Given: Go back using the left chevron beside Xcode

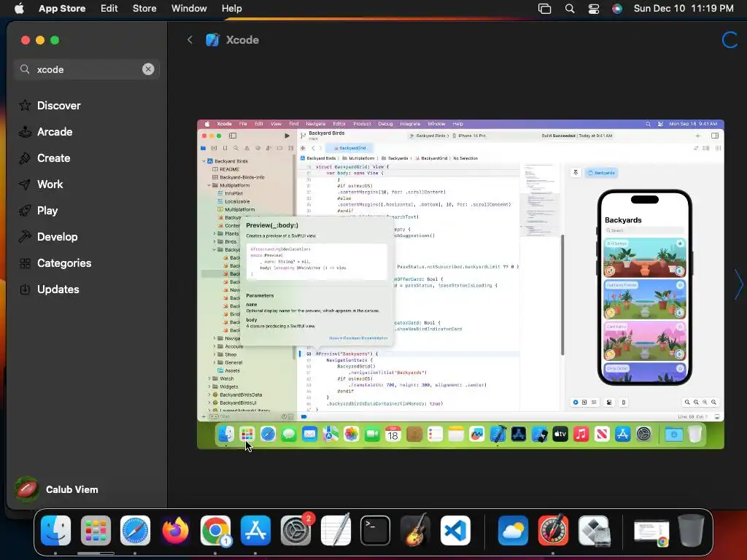Looking at the screenshot, I should [190, 40].
